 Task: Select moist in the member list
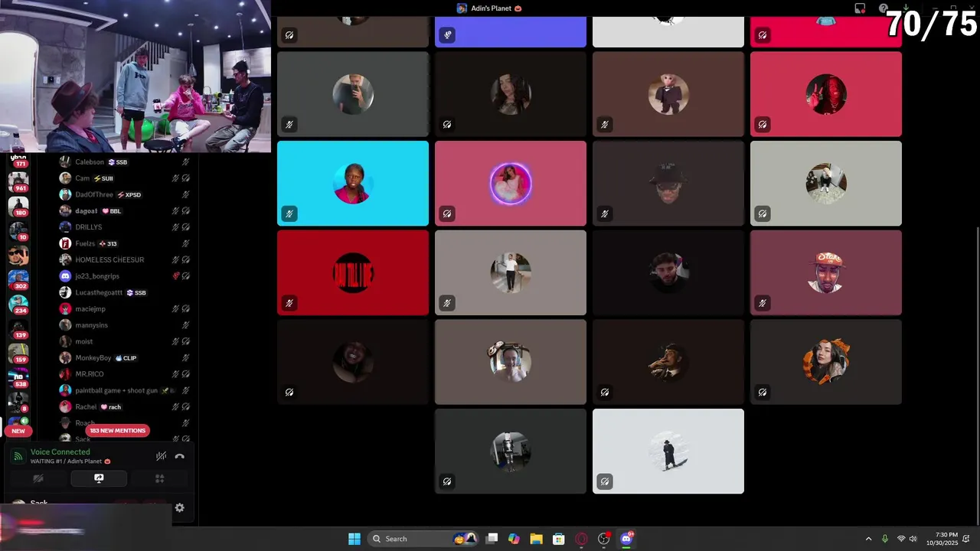click(125, 341)
